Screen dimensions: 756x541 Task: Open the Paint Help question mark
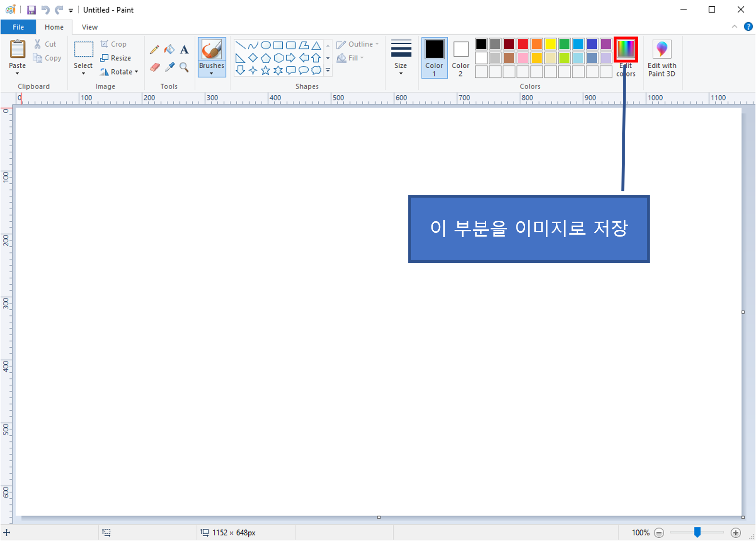tap(748, 26)
